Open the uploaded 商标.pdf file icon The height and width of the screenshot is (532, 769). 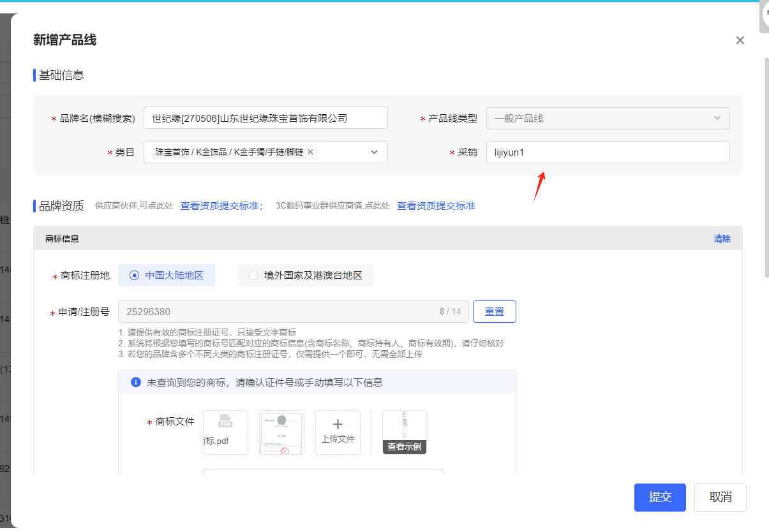[x=225, y=432]
